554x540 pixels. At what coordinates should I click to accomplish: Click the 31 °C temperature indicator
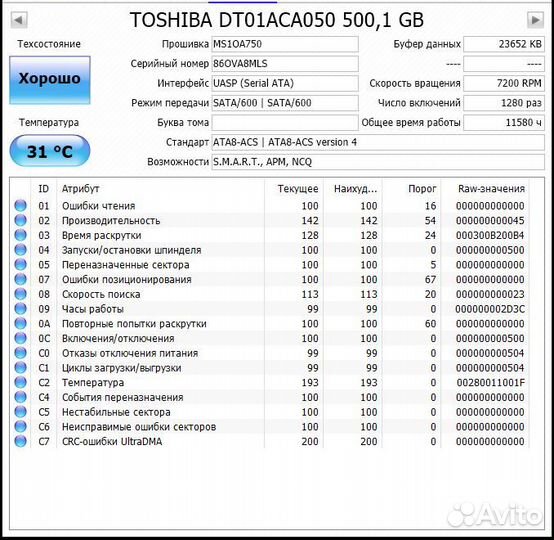(x=50, y=151)
